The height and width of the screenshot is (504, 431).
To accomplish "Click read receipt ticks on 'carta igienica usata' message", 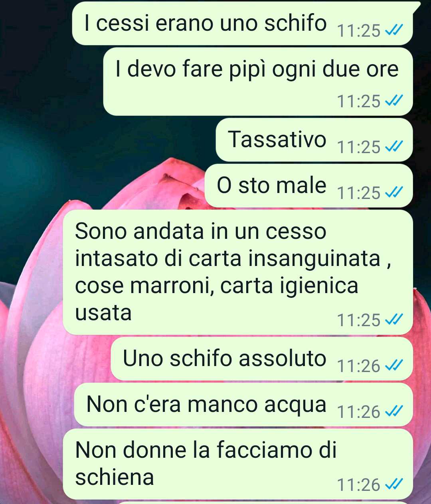I will click(x=393, y=319).
